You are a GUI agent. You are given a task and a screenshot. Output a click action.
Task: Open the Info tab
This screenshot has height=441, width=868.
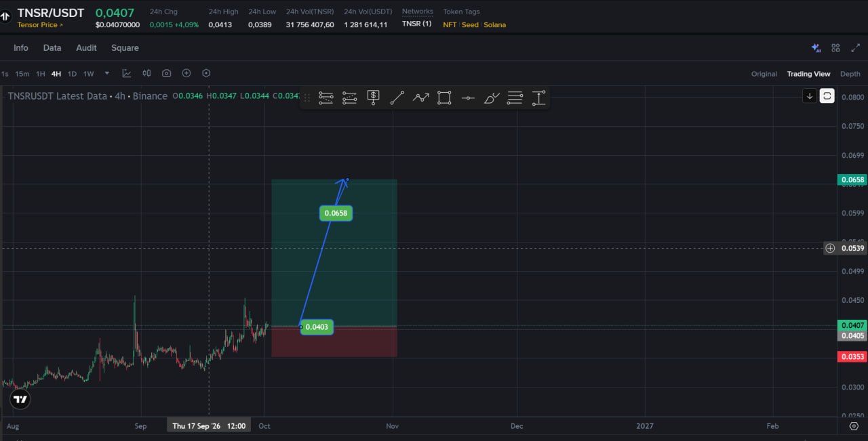tap(21, 48)
